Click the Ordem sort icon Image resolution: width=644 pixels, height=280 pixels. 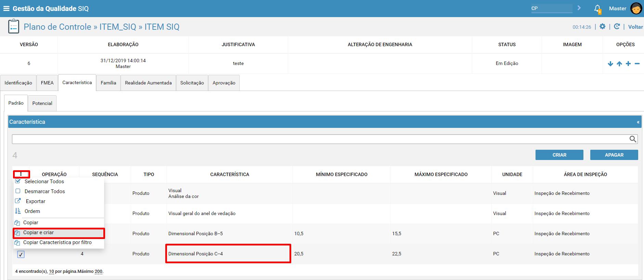18,211
